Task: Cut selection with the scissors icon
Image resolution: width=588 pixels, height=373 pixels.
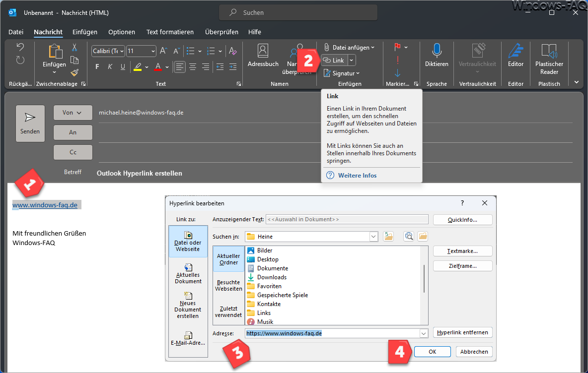Action: point(74,47)
